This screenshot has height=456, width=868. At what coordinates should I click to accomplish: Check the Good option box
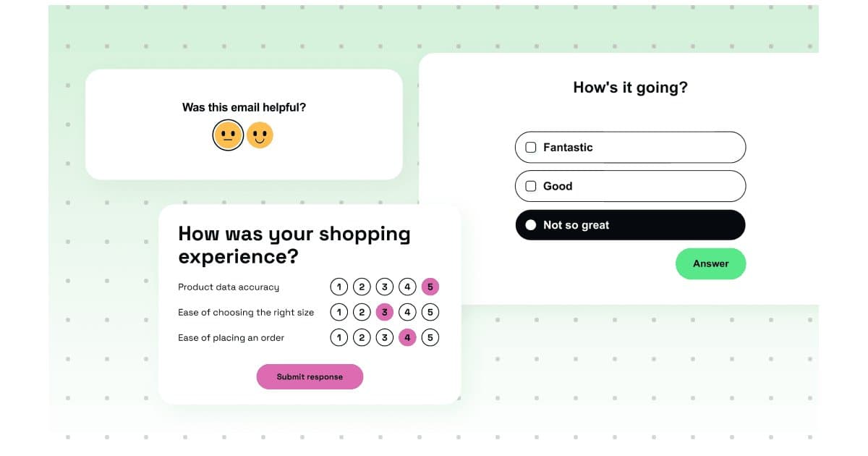pos(531,186)
